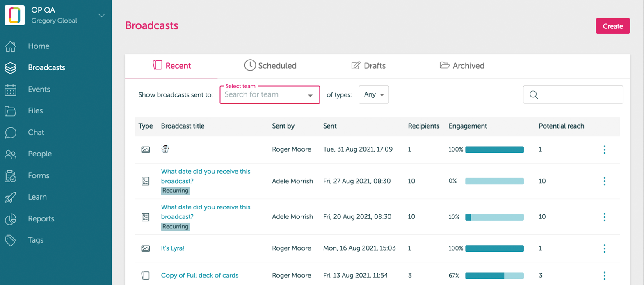Click the magnifying glass search icon

[x=534, y=95]
